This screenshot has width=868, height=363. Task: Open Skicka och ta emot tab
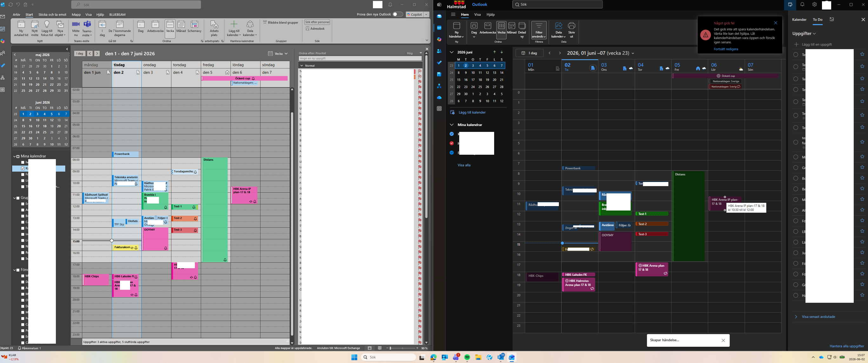(52, 15)
